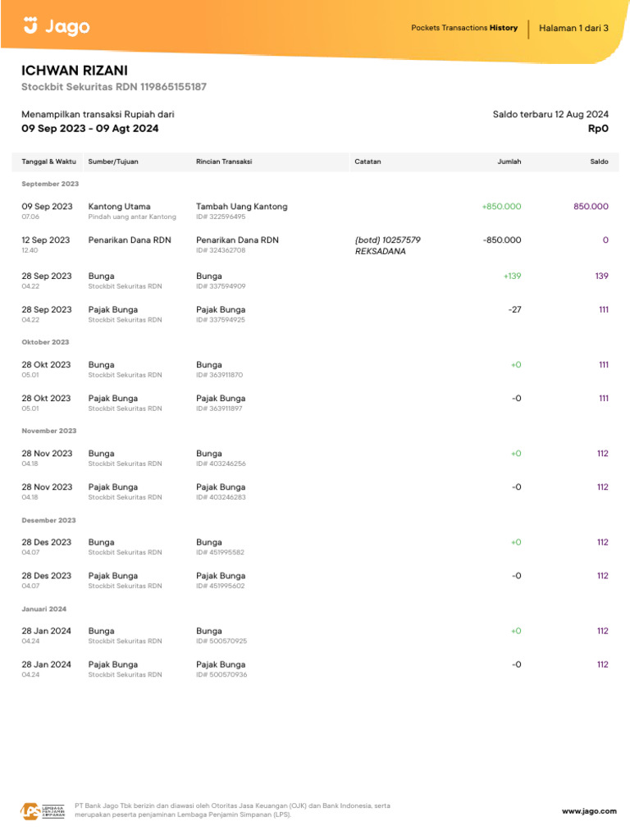
Task: Open the www.jago.com link
Action: pos(589,810)
